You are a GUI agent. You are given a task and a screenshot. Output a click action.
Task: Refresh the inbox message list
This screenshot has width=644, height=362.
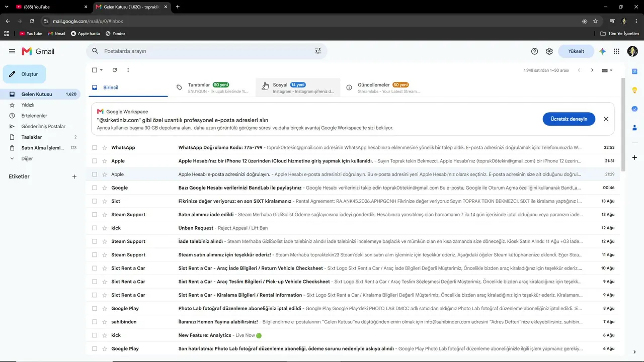[x=115, y=70]
